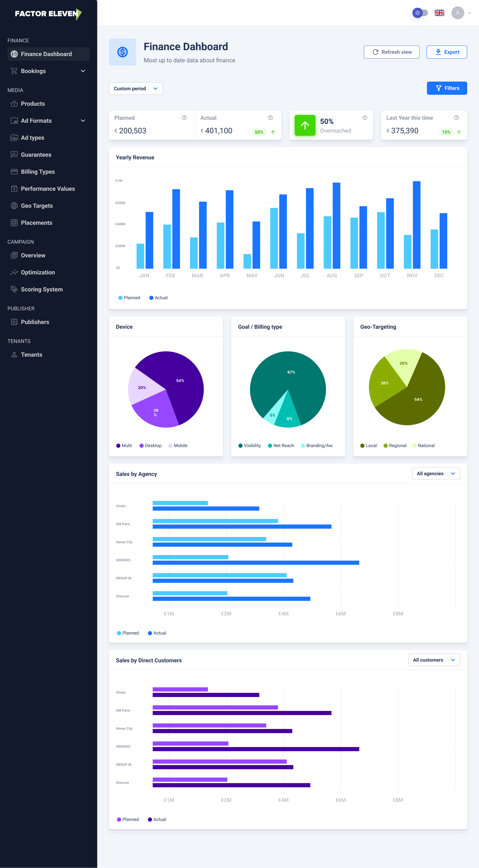Click HEROIKS actual bar in Sales by Agency
The image size is (479, 868).
[256, 563]
